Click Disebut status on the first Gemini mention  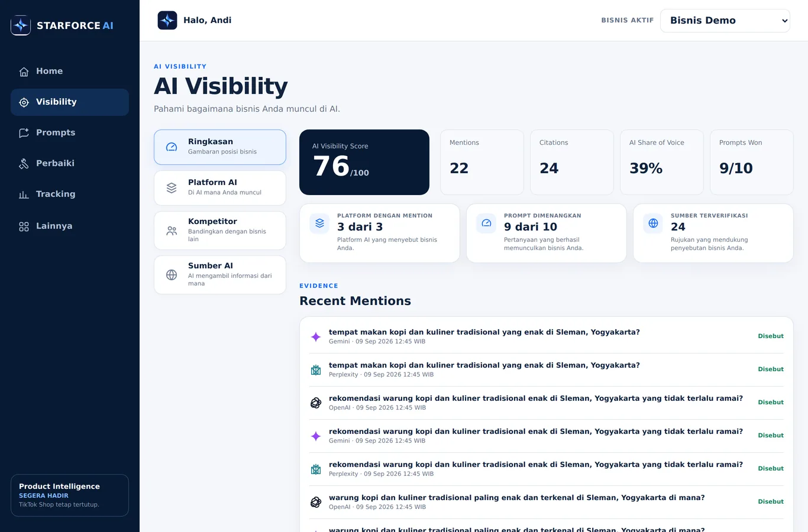pyautogui.click(x=771, y=336)
